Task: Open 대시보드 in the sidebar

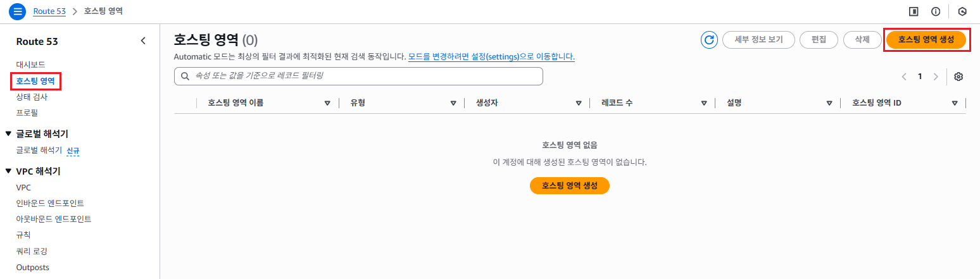Action: coord(30,65)
